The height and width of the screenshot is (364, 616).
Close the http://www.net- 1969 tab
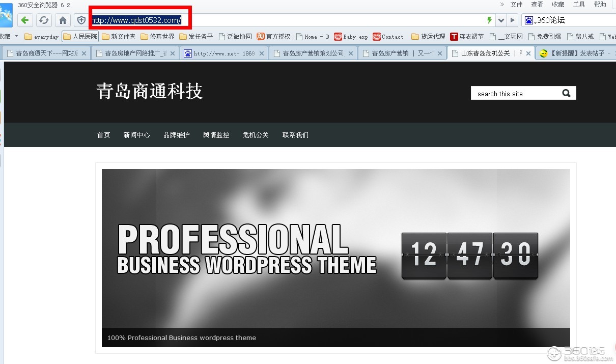[x=262, y=53]
